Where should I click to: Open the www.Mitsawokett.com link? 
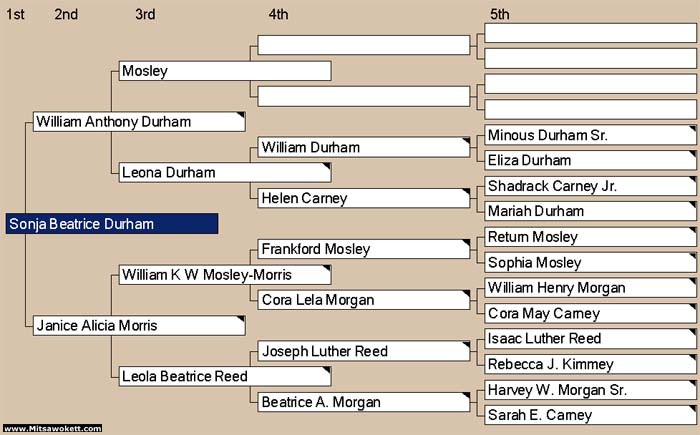52,429
